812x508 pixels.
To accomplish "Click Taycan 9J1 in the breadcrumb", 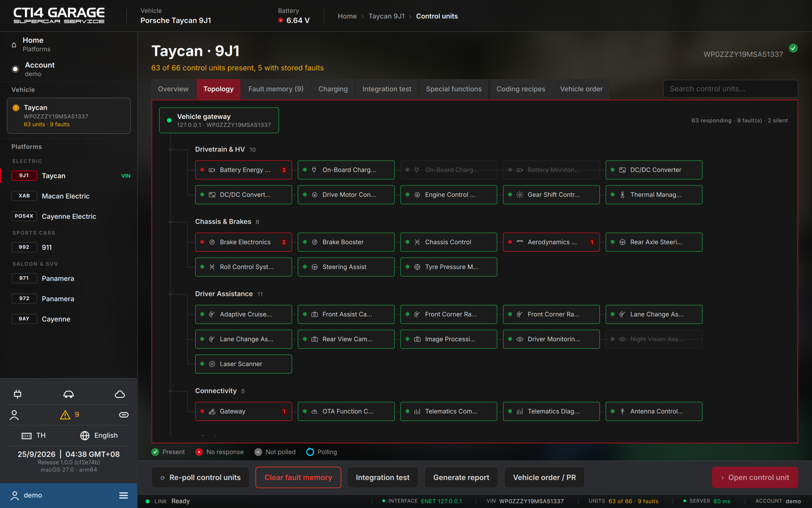I will (387, 16).
